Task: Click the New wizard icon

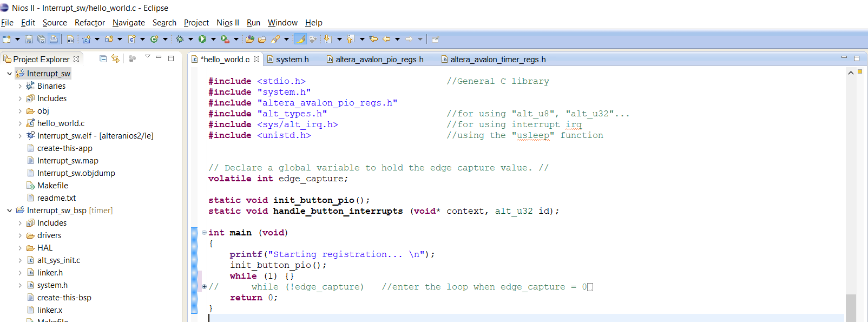Action: [7, 39]
